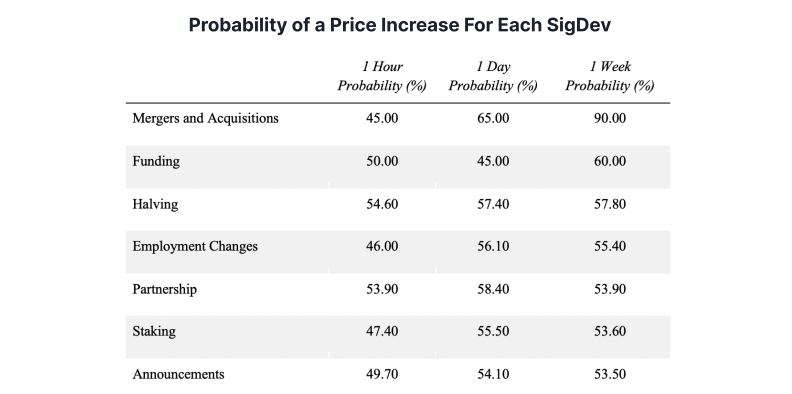
Task: Select the 1 Week Probability column header
Action: click(610, 76)
